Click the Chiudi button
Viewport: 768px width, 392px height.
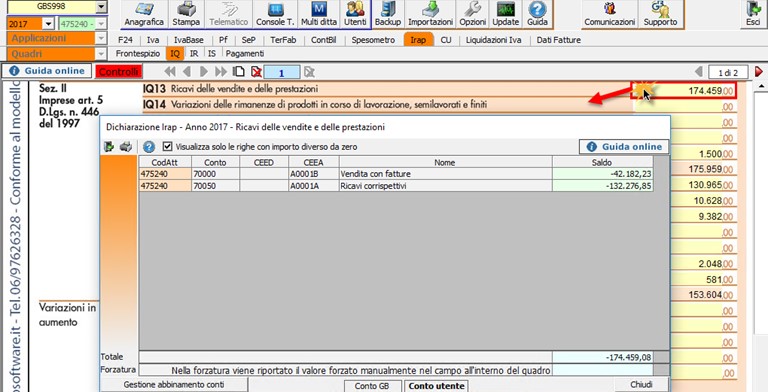(x=641, y=384)
